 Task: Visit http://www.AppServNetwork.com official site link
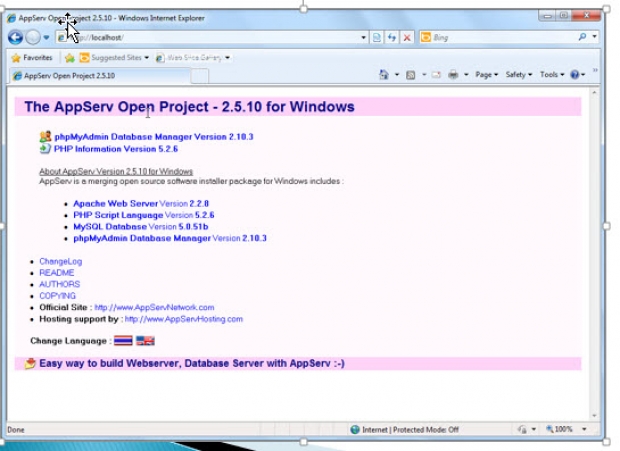pyautogui.click(x=154, y=307)
